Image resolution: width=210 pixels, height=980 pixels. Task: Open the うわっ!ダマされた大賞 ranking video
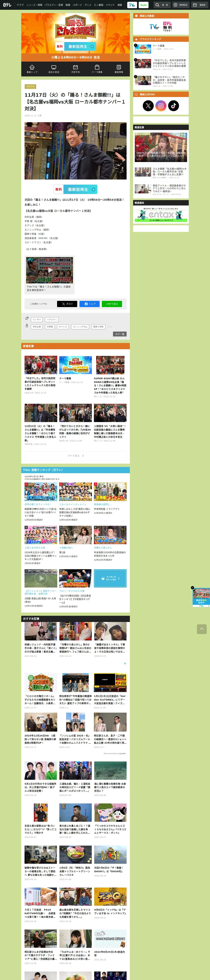[x=75, y=578]
